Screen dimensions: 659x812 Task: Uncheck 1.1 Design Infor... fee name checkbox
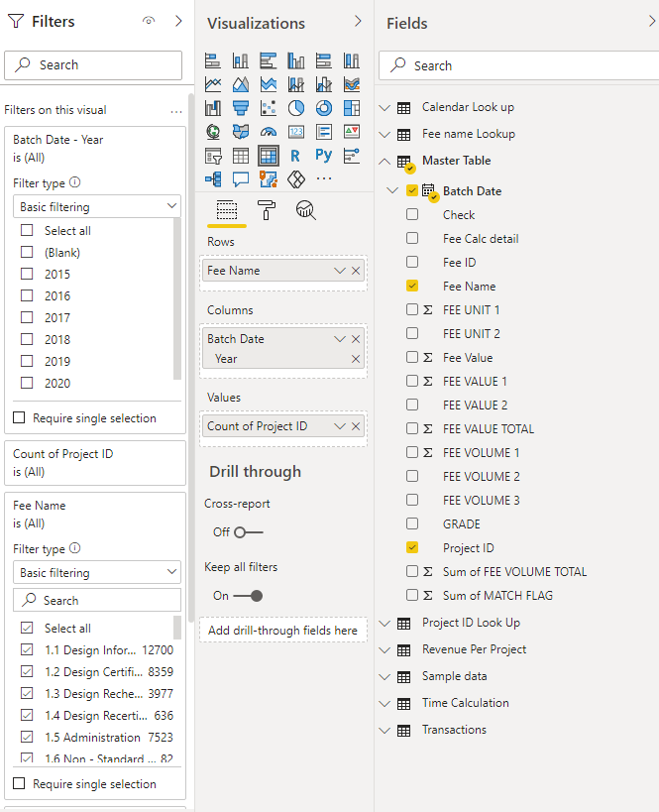(27, 649)
